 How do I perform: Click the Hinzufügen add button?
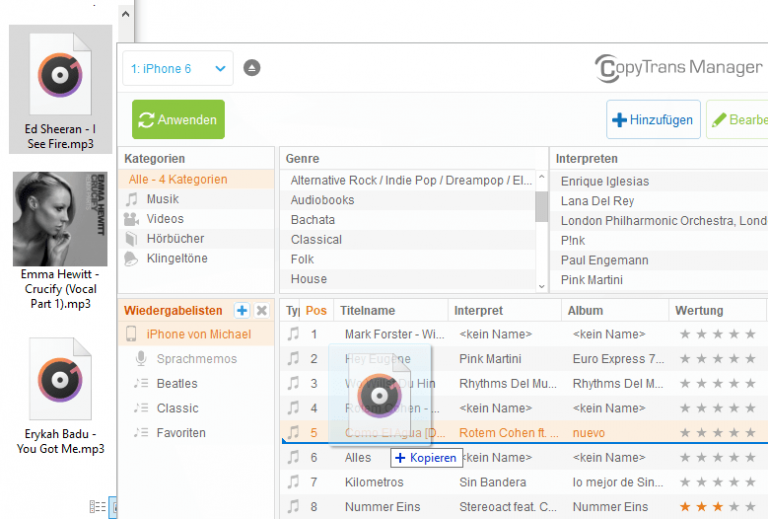coord(653,120)
